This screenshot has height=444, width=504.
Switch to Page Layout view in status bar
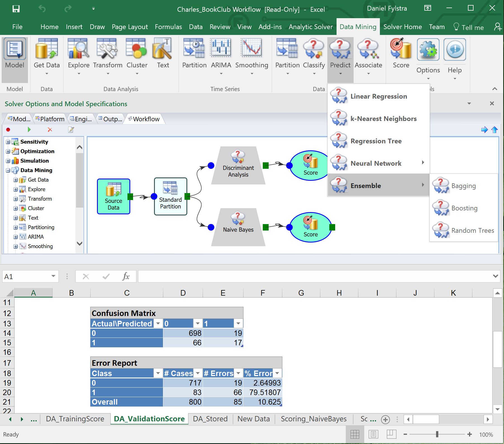tap(373, 434)
